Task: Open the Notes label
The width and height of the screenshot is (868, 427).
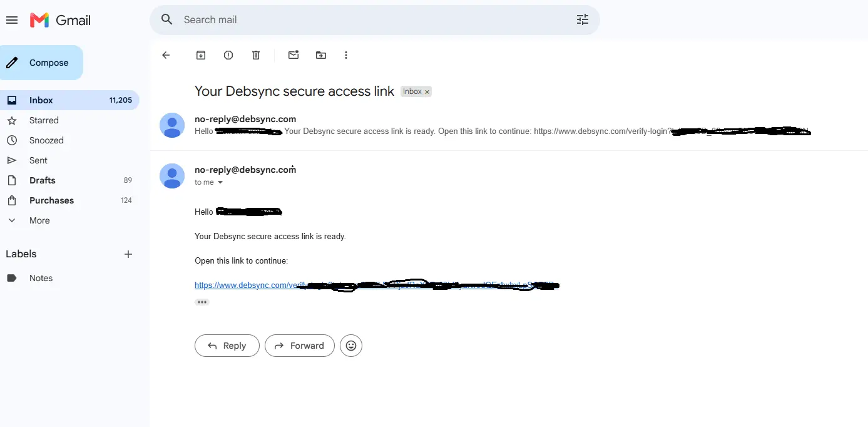Action: click(x=69, y=278)
